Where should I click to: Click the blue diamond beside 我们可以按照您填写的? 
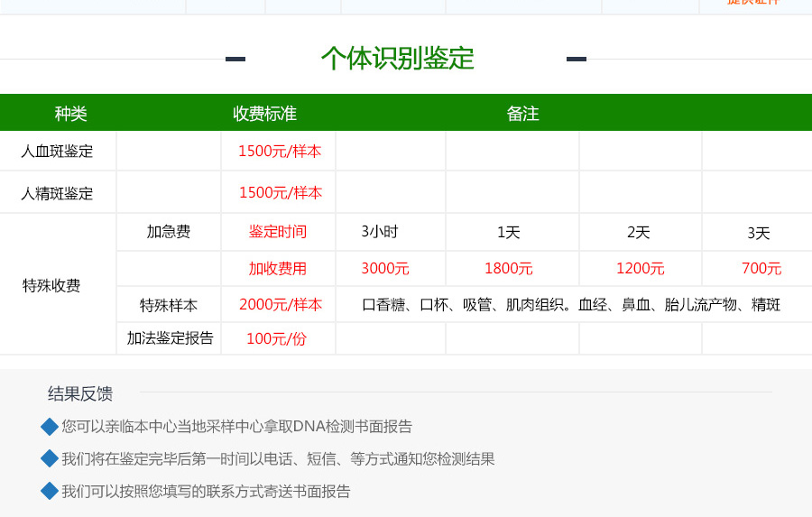pos(50,491)
